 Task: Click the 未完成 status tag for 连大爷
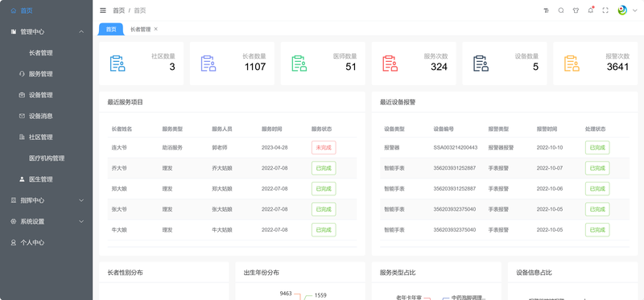(x=324, y=147)
